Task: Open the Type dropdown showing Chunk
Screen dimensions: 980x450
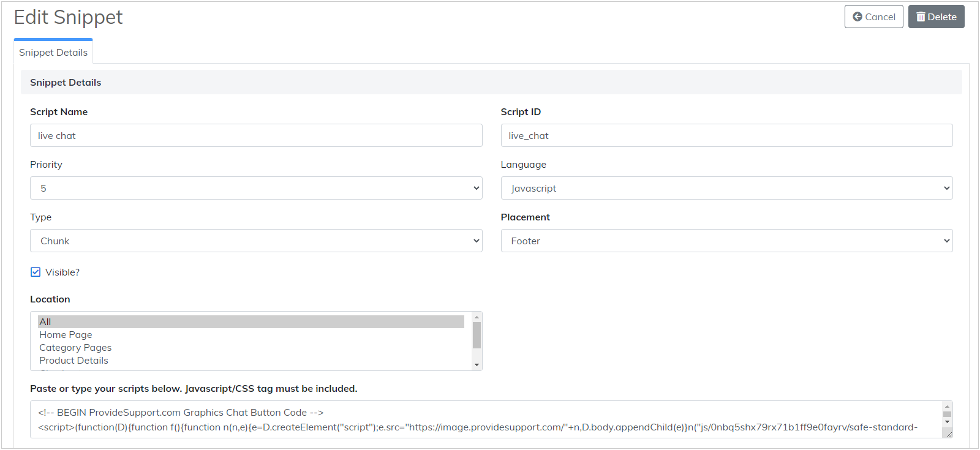Action: (x=256, y=241)
